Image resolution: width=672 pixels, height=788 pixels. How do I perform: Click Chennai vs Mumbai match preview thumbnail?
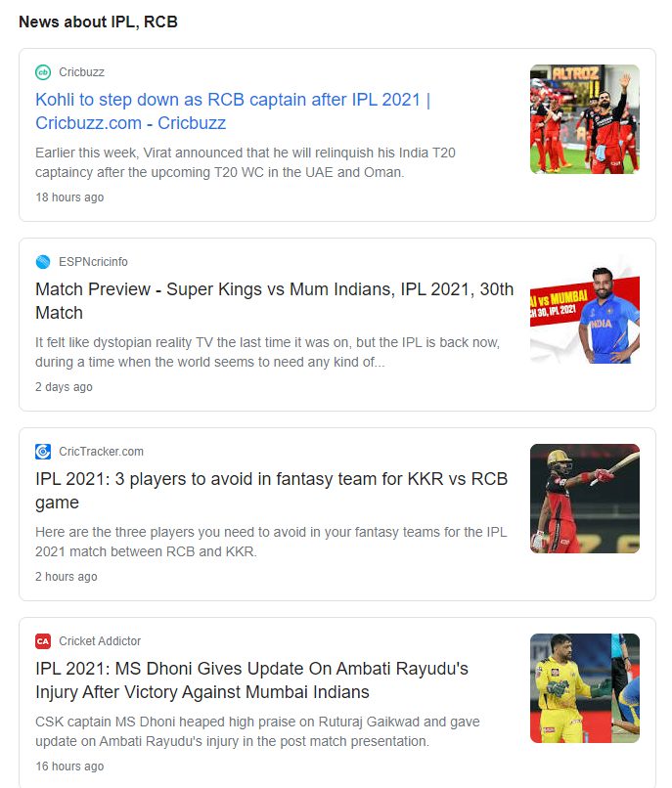pos(585,309)
